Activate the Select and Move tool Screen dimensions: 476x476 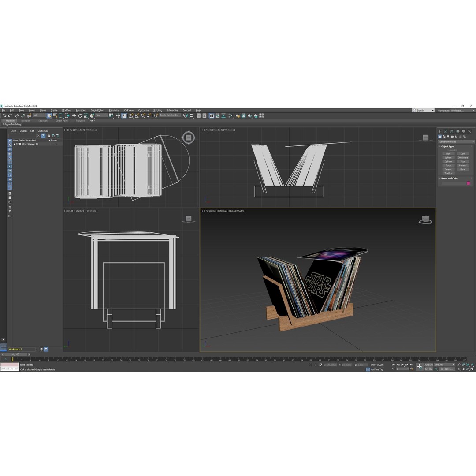coord(74,115)
